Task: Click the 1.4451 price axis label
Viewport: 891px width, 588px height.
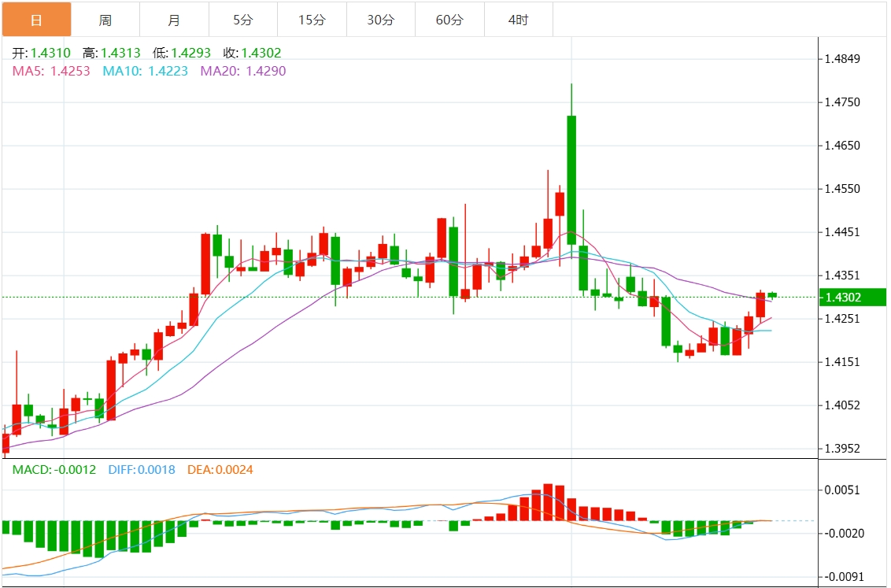Action: [843, 231]
